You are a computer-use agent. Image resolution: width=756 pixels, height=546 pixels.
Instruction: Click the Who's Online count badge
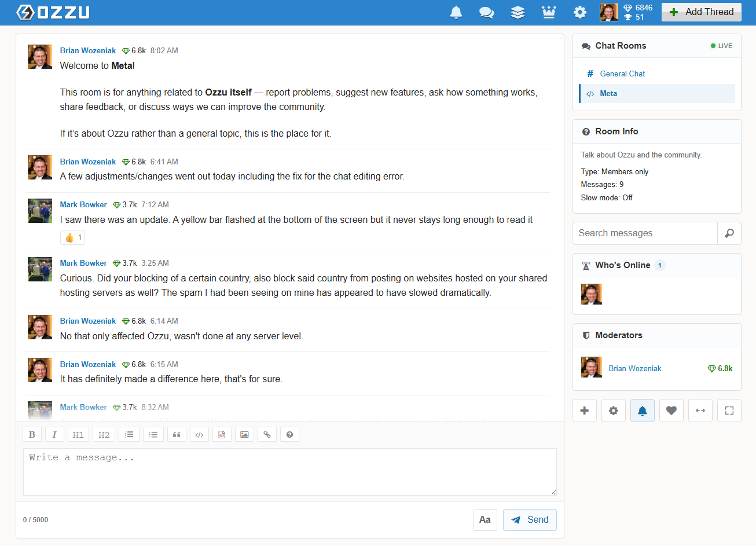pyautogui.click(x=660, y=265)
